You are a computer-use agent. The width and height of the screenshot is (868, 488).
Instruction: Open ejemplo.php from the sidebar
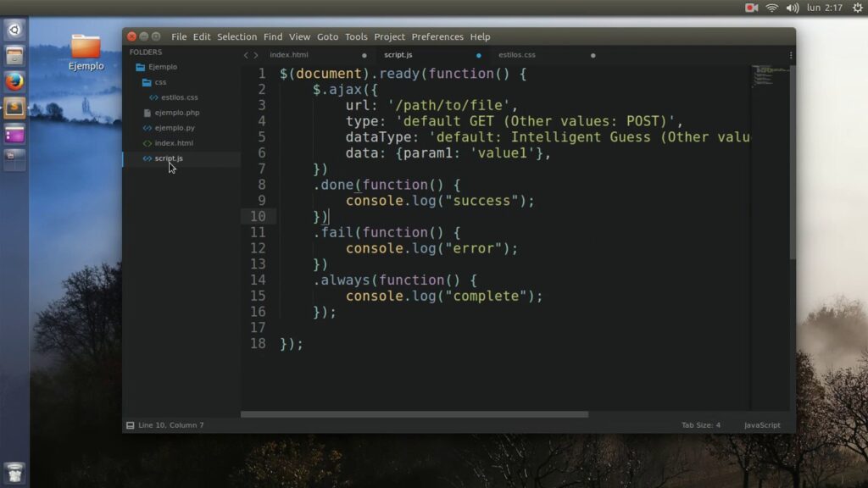pyautogui.click(x=176, y=113)
